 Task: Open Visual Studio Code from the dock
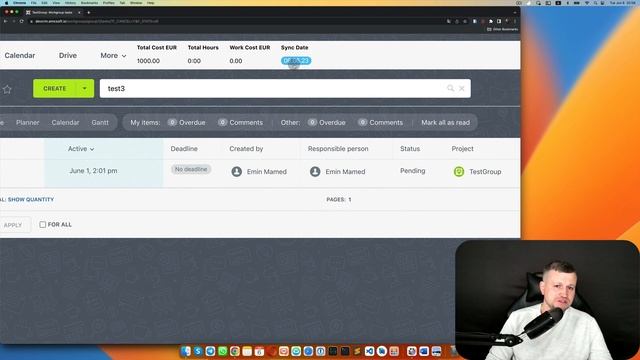coord(369,351)
